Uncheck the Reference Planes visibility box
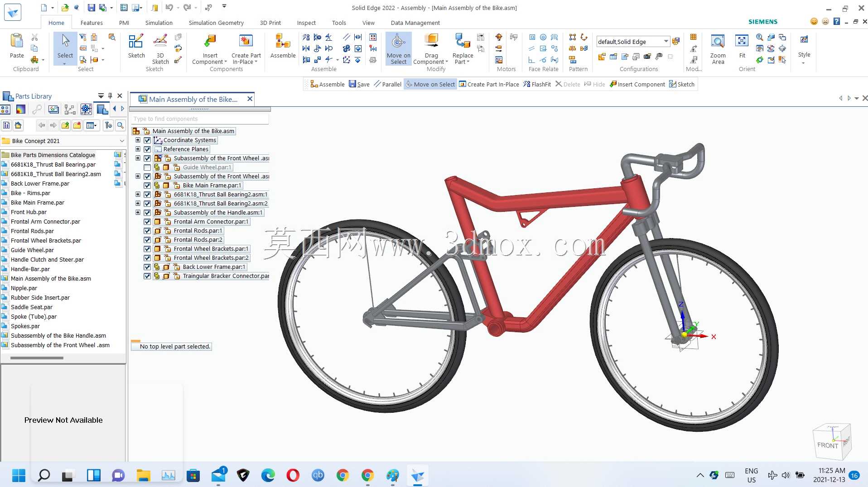The image size is (868, 487). pyautogui.click(x=147, y=149)
